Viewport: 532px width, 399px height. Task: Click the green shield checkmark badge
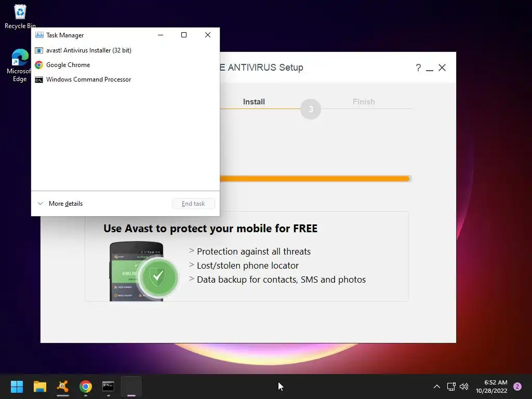tap(158, 277)
